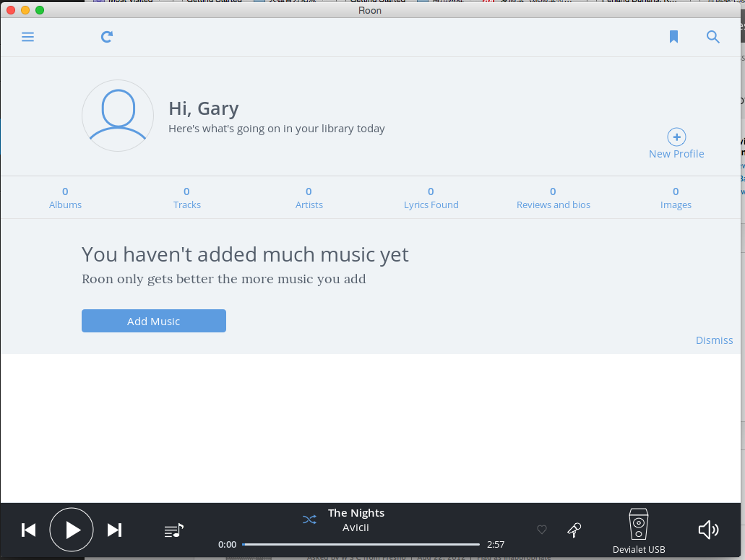Open the Albums count
Image resolution: width=745 pixels, height=560 pixels.
[x=65, y=198]
